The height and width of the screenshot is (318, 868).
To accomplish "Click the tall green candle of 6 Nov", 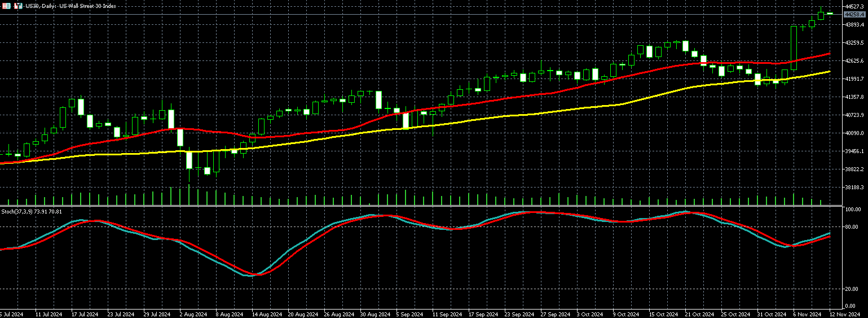I will [x=794, y=48].
